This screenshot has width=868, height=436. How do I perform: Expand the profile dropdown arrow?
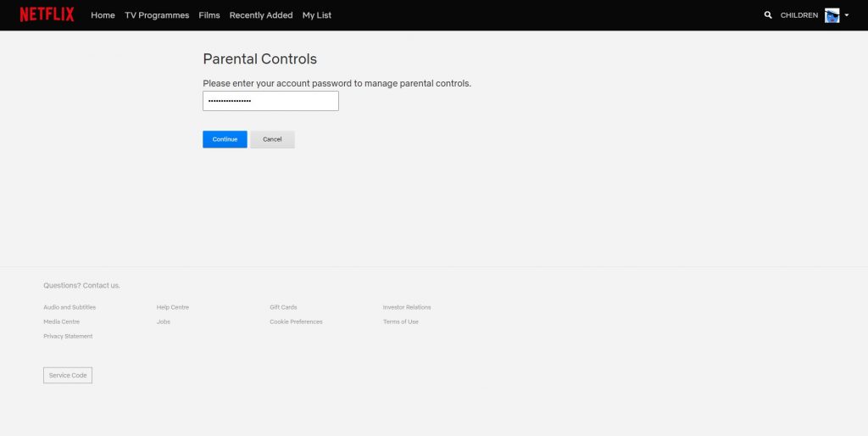[x=847, y=15]
